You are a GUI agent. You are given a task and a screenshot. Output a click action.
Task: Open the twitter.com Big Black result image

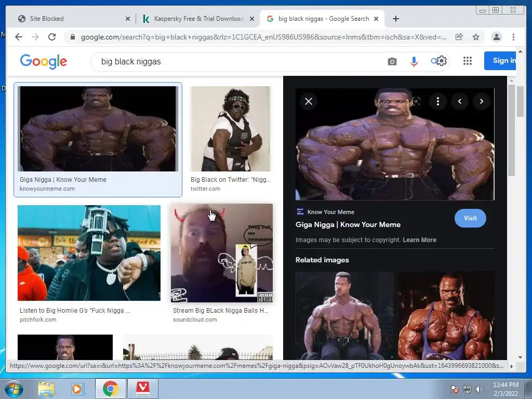click(x=230, y=129)
